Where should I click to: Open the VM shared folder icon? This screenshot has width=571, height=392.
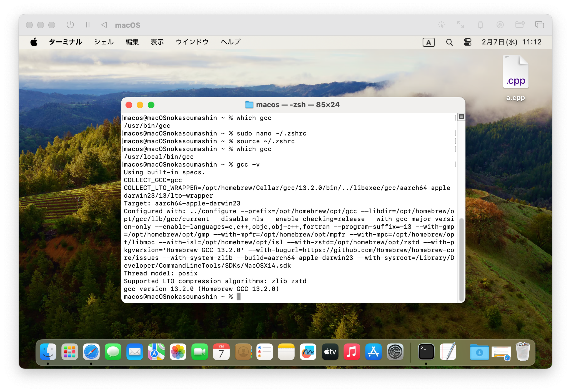click(520, 25)
